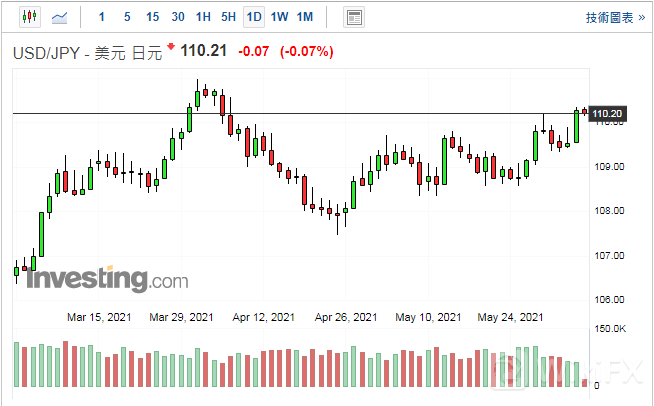Select the 1 minute timeframe
The height and width of the screenshot is (406, 654).
101,17
